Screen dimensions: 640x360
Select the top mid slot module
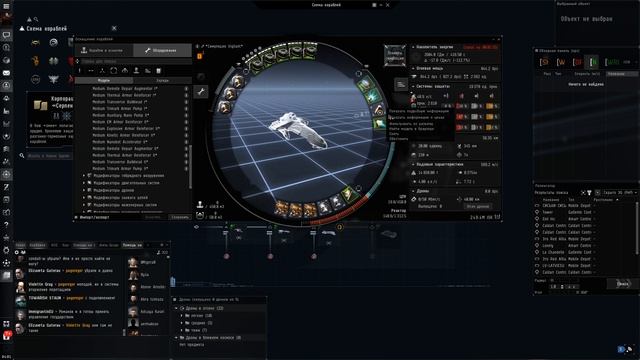(237, 81)
